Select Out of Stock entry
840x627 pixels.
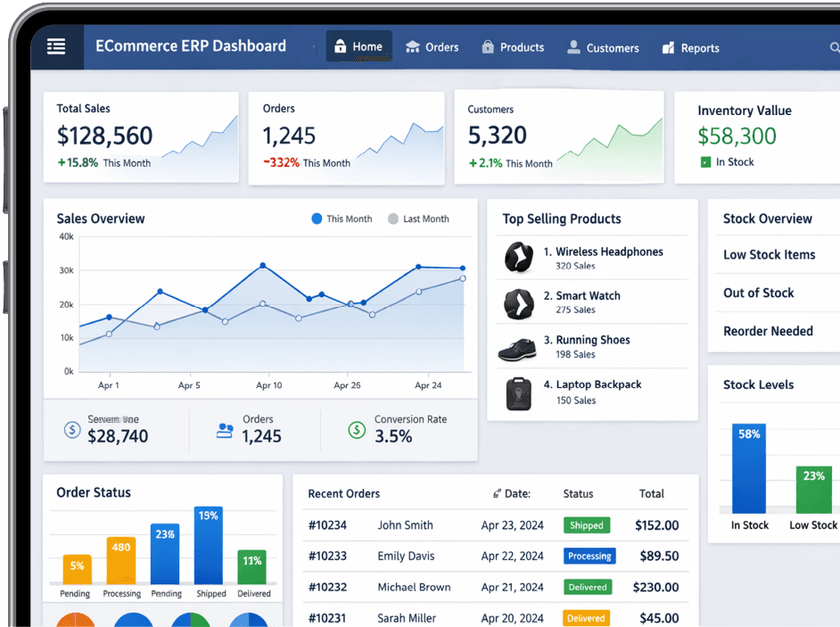tap(759, 293)
